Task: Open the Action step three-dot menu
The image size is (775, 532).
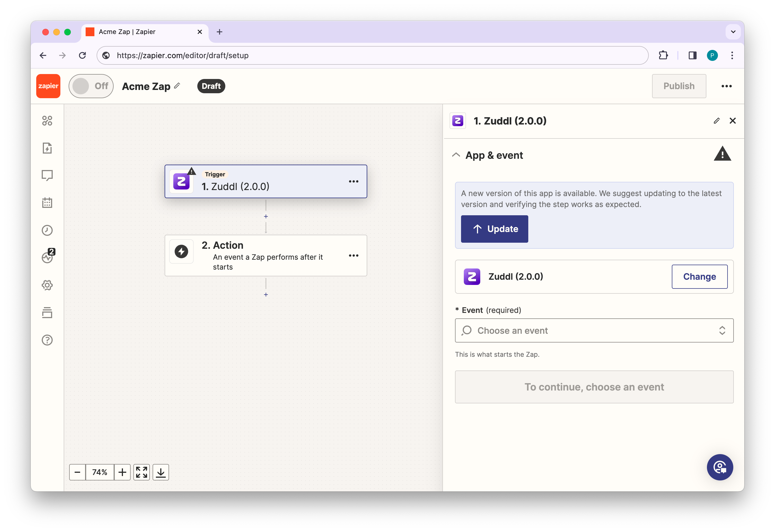Action: (x=353, y=256)
